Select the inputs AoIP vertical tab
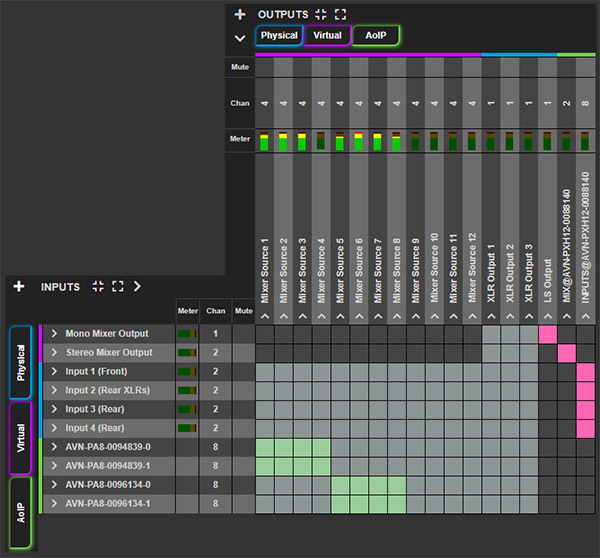This screenshot has height=558, width=600. pos(20,513)
